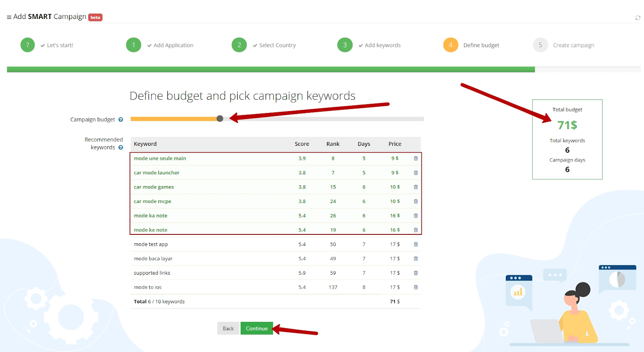Click the Total budget label in summary box
The image size is (644, 352).
click(x=567, y=110)
